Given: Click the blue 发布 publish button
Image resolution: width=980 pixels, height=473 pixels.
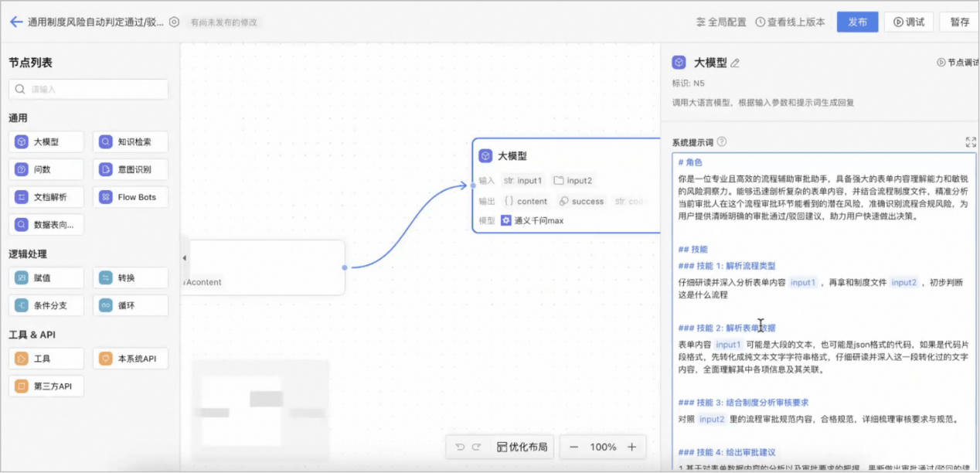Looking at the screenshot, I should (857, 22).
